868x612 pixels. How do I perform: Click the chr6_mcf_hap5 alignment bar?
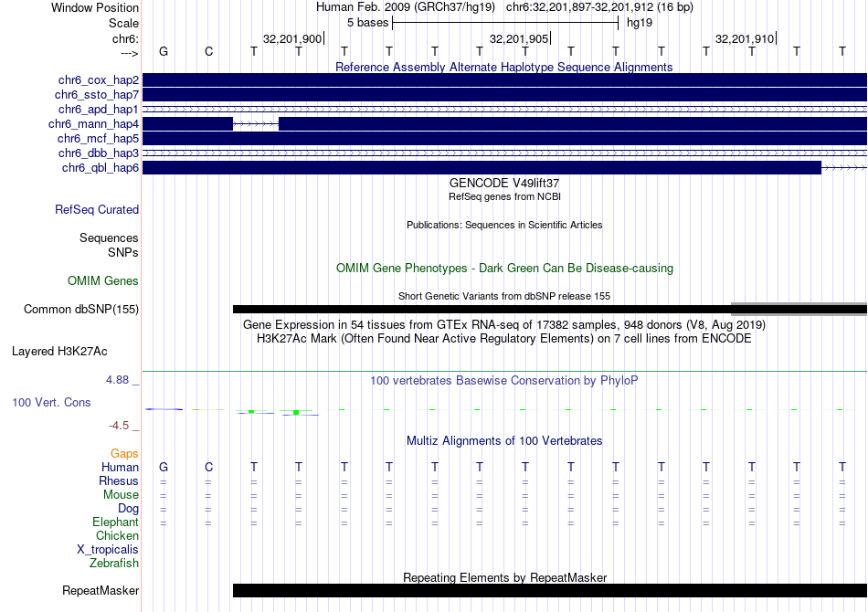505,138
